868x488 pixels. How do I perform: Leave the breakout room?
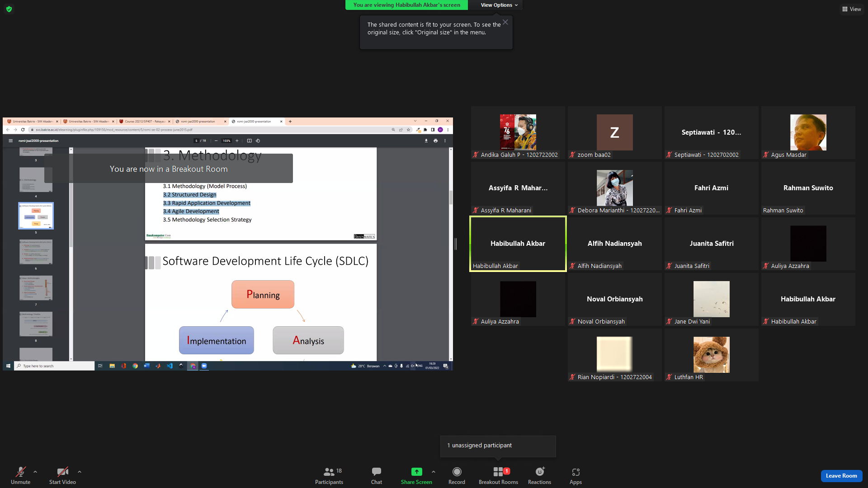tap(841, 476)
